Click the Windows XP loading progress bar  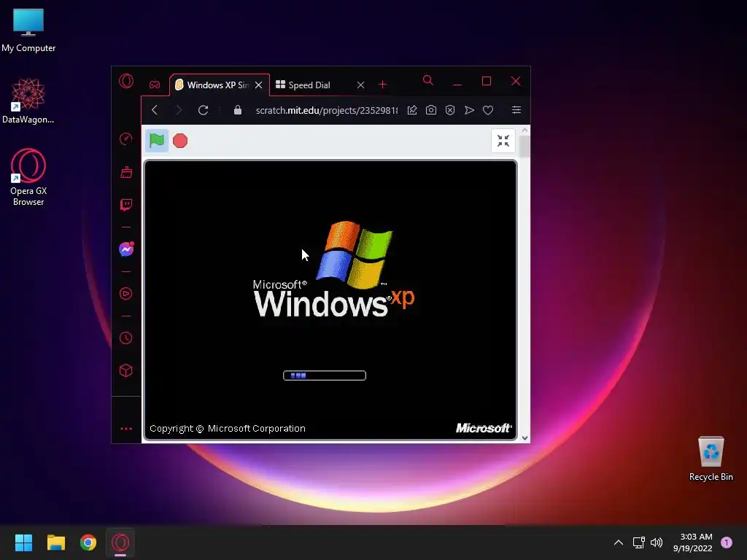(x=325, y=376)
